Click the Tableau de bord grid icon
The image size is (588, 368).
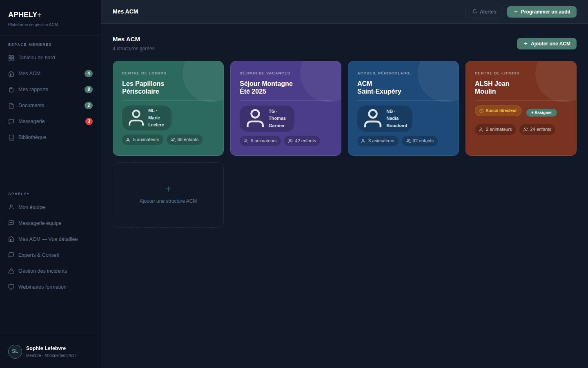click(11, 58)
